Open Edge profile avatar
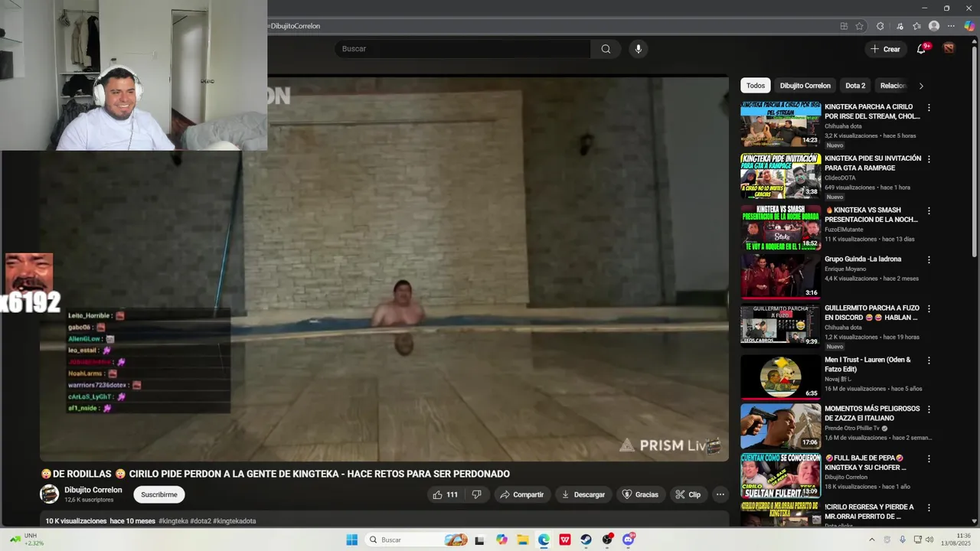Image resolution: width=980 pixels, height=551 pixels. point(934,26)
